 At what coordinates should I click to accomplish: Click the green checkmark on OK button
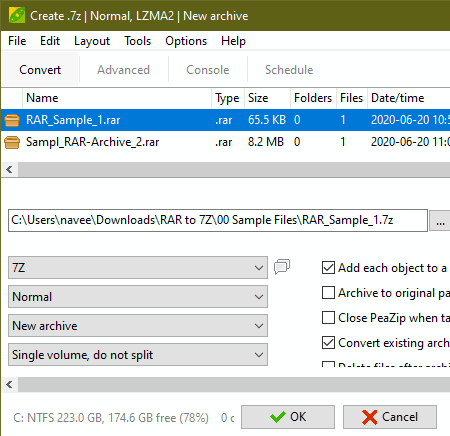[278, 417]
